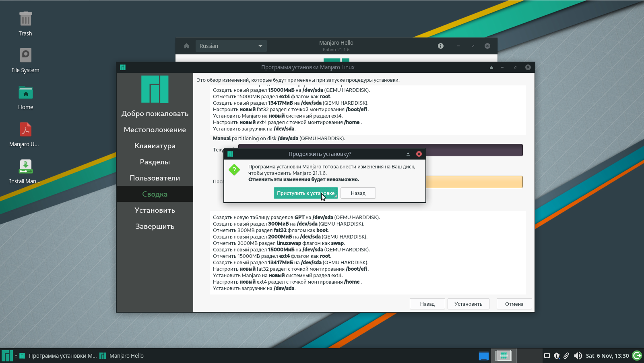Screen dimensions: 644x363
Task: Click 'Manual partitioning on disk /dev/sda' text
Action: 279,138
